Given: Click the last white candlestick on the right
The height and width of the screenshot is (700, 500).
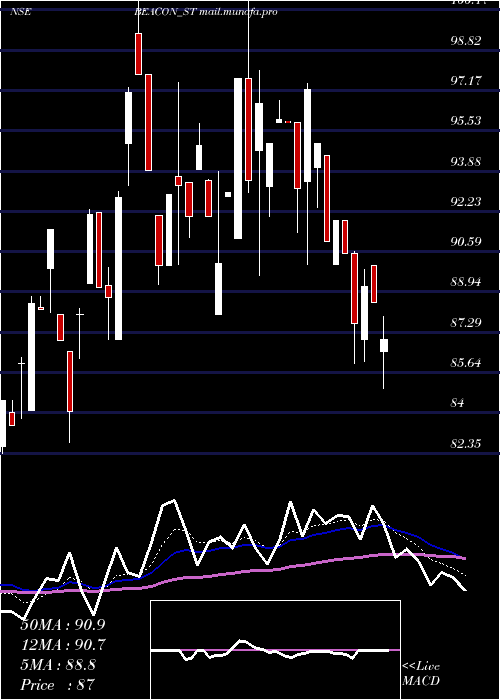Looking at the screenshot, I should (x=384, y=346).
